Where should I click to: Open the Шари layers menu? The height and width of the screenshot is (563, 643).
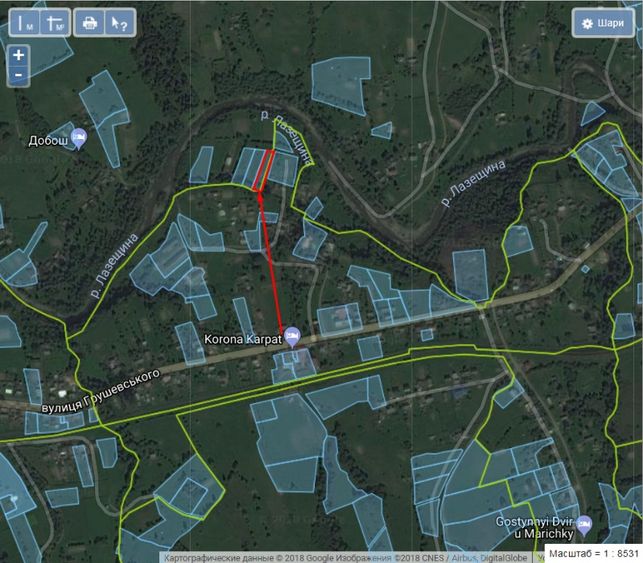pyautogui.click(x=603, y=23)
